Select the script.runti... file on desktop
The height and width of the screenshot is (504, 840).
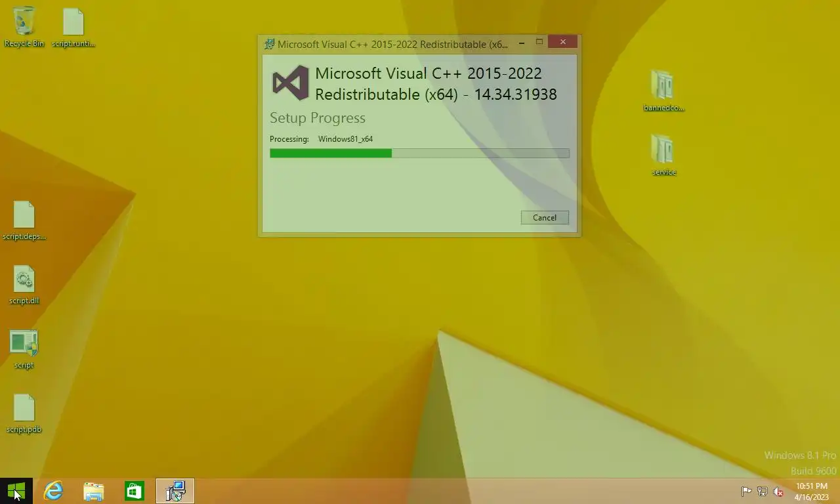click(x=73, y=27)
